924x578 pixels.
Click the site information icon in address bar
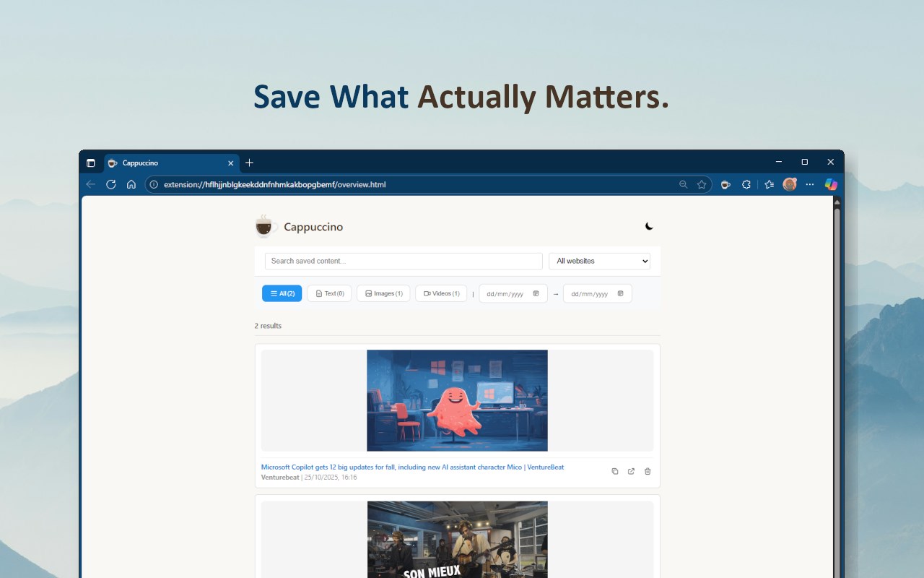click(x=154, y=184)
